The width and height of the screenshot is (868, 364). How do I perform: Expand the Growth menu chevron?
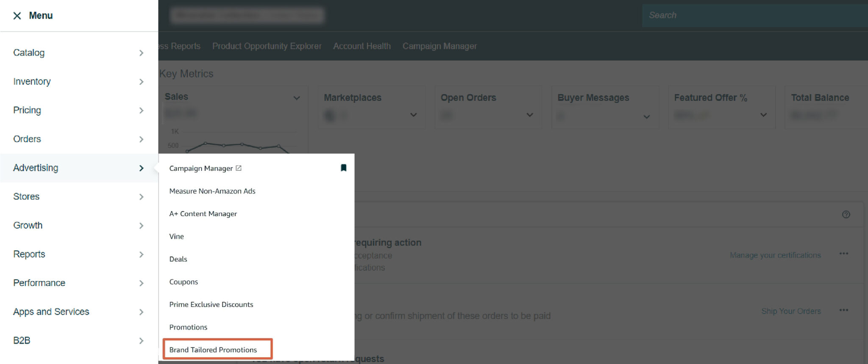141,226
